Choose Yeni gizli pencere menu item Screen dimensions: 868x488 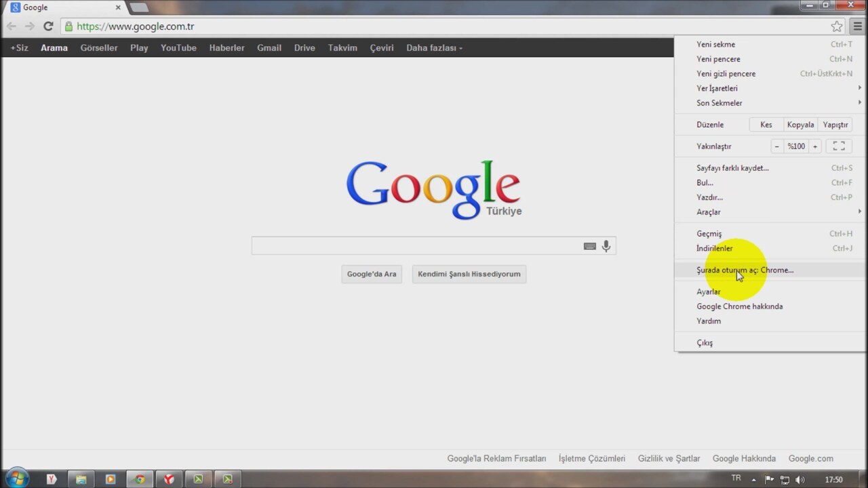pos(770,74)
